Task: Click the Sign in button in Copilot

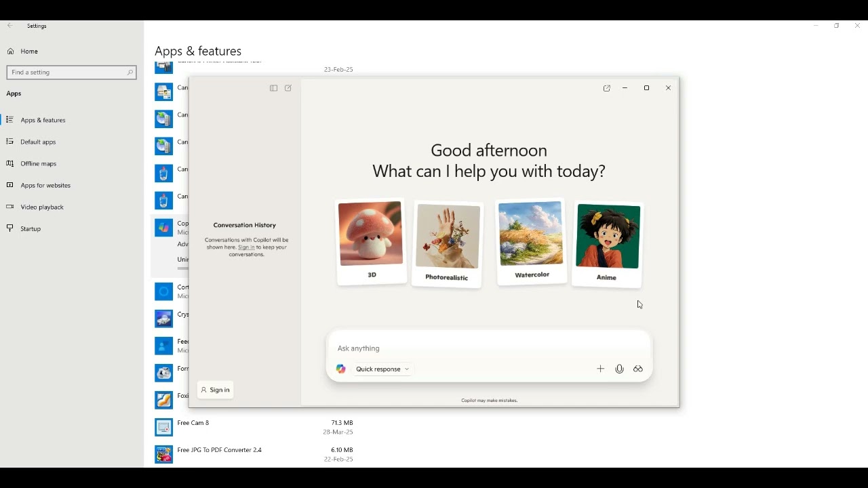Action: pos(216,390)
